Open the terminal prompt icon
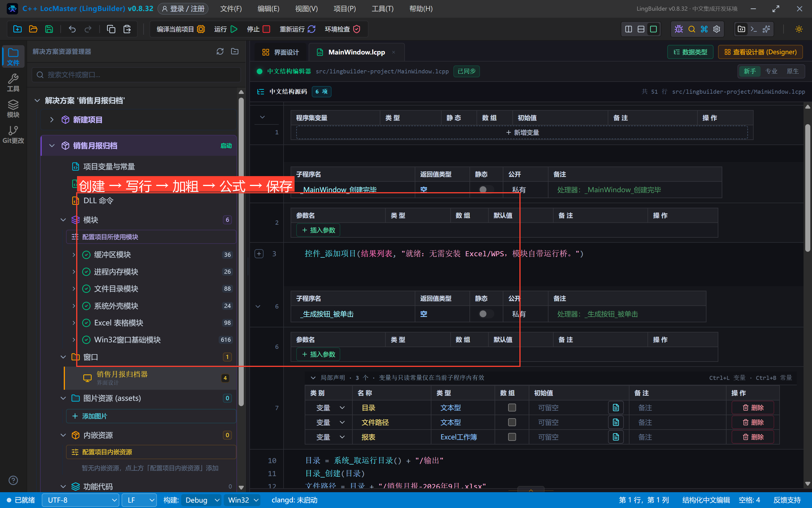 [x=754, y=29]
